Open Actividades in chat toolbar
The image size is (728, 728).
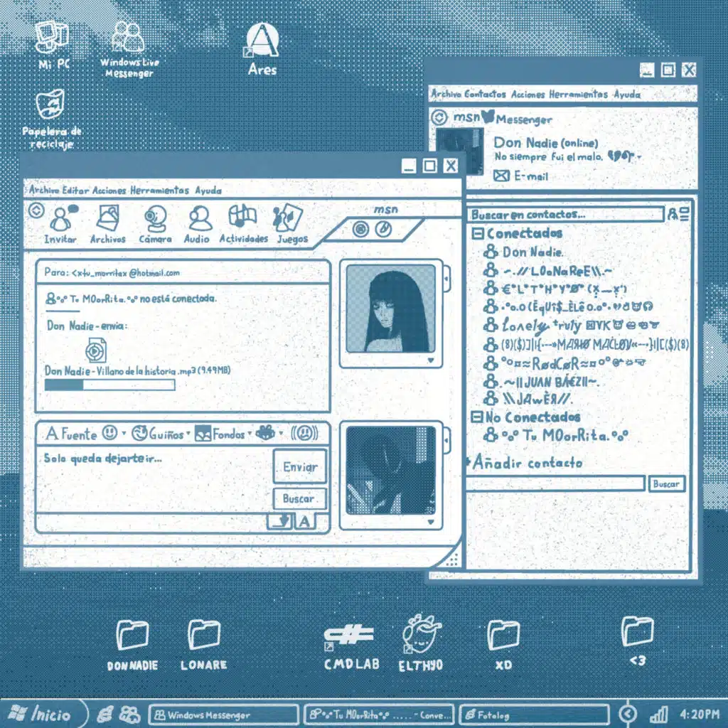coord(242,218)
